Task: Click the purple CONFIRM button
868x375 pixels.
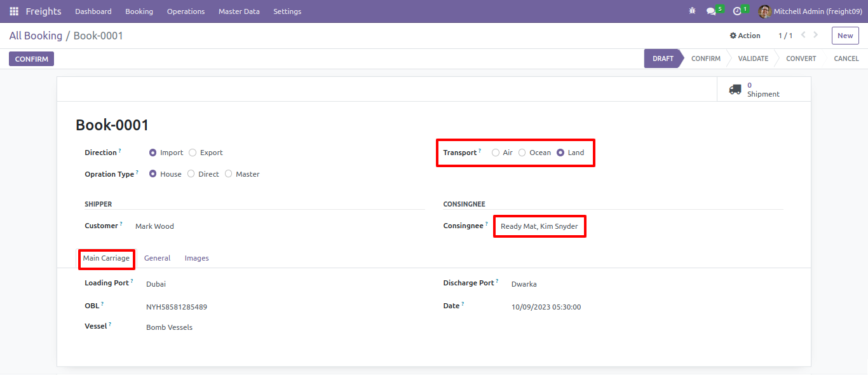Action: [x=31, y=59]
